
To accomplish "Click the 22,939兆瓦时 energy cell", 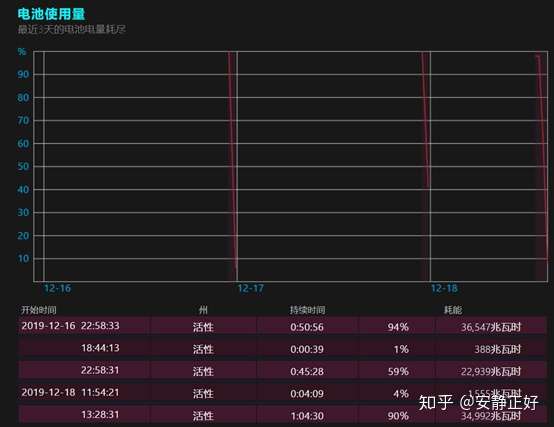I will point(491,372).
